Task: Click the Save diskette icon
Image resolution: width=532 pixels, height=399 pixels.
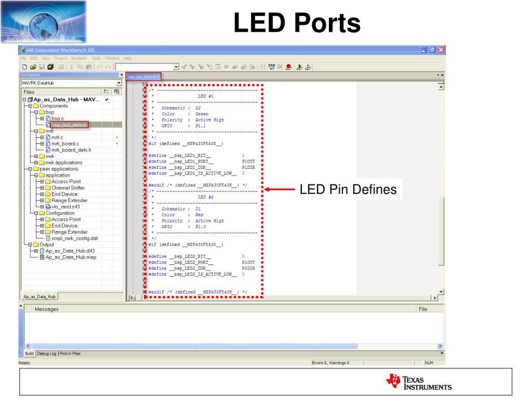Action: [42, 67]
